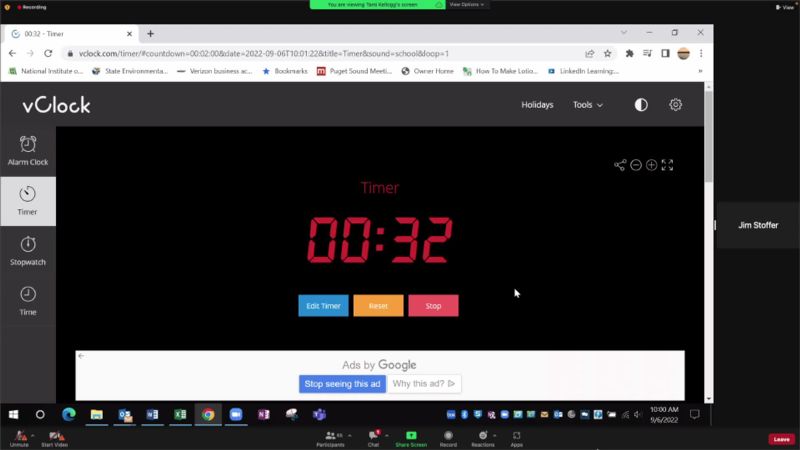Open the Holidays menu item
Viewport: 800px width, 450px height.
537,105
